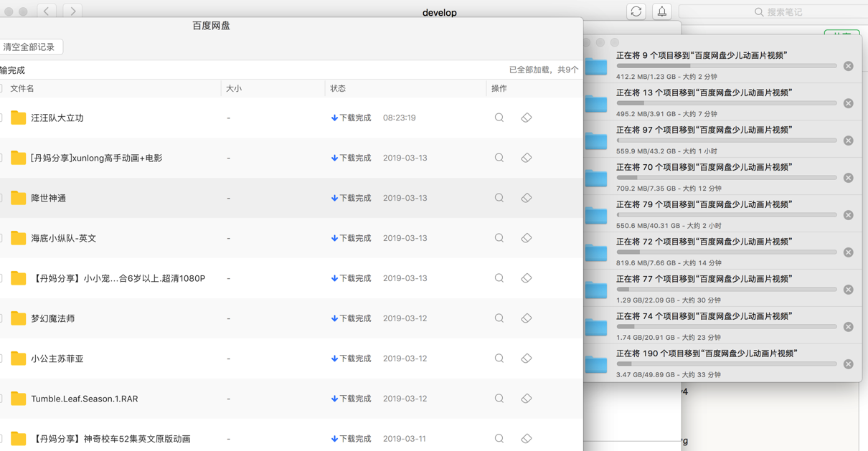Click progress bar of 77 个项目 transfer

(727, 290)
